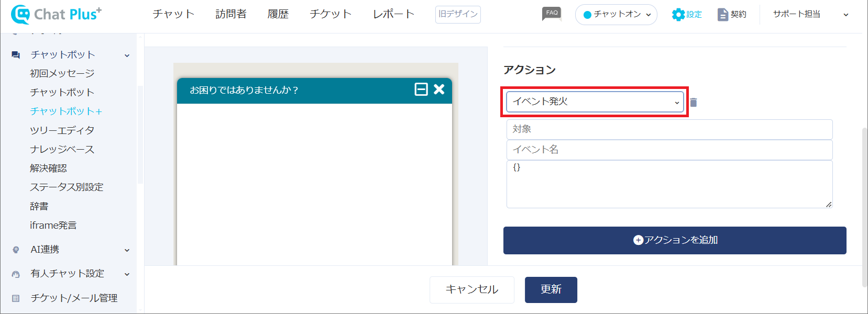This screenshot has height=314, width=868.
Task: Collapse the チャットボット sidebar section
Action: click(127, 55)
